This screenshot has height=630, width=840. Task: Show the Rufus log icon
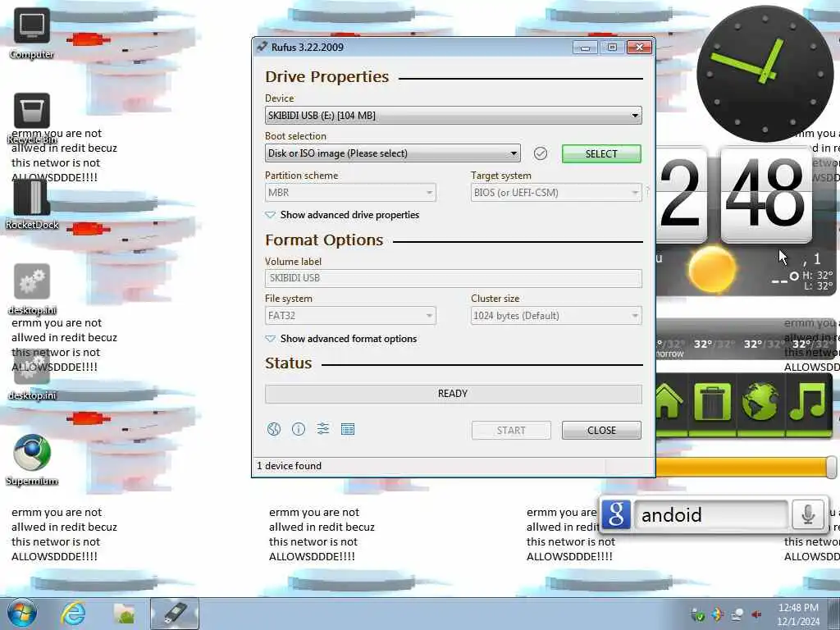(x=348, y=429)
